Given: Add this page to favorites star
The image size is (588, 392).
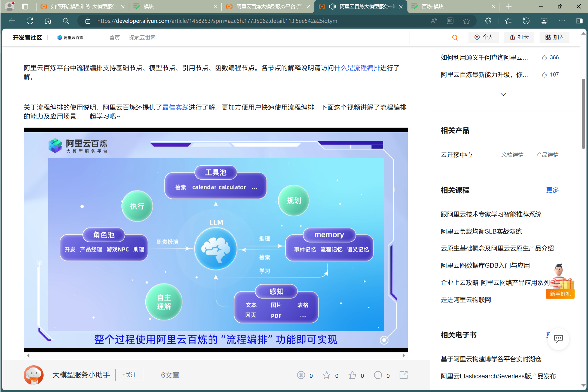Looking at the screenshot, I should pos(466,21).
